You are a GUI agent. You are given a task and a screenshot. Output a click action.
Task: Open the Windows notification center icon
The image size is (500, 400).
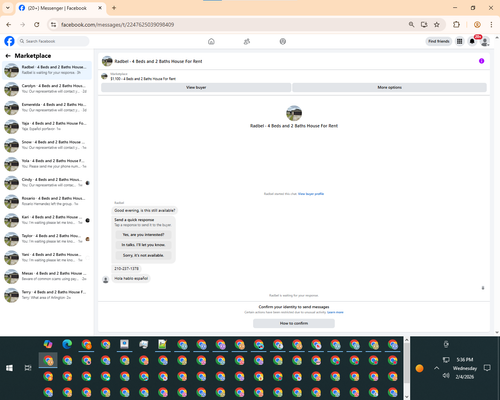(487, 368)
